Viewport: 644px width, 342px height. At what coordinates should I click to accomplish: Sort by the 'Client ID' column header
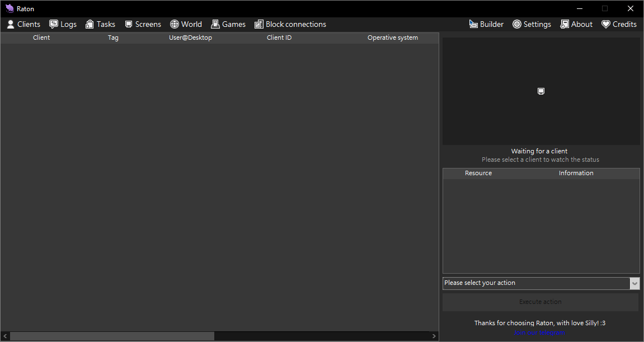pos(279,38)
